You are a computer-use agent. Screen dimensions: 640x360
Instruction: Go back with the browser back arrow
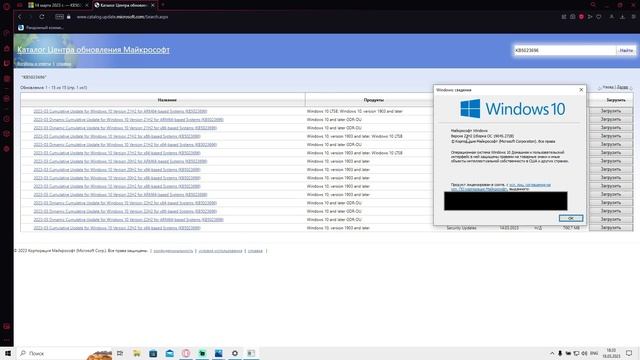pos(19,17)
